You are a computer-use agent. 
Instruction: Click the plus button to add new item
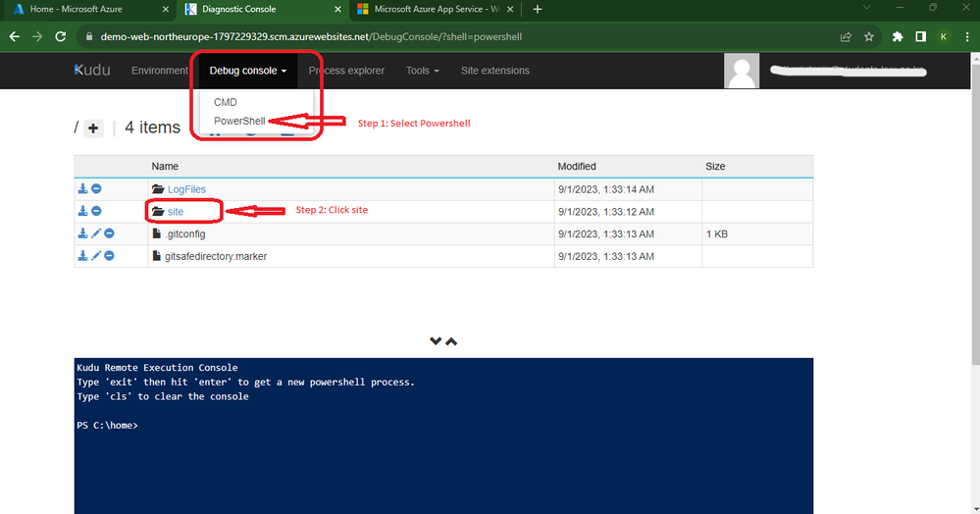[93, 128]
